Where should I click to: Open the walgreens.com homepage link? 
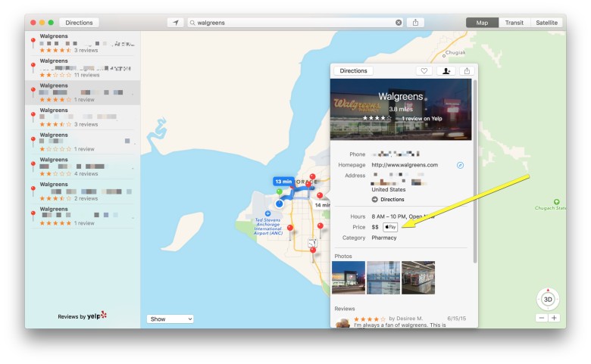click(x=405, y=165)
